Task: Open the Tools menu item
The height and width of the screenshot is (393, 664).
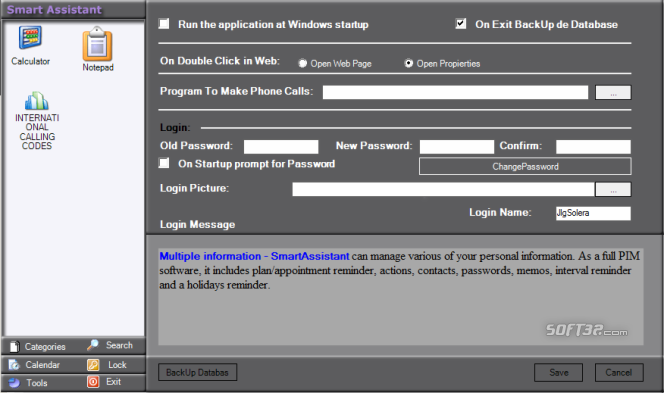Action: 37,383
